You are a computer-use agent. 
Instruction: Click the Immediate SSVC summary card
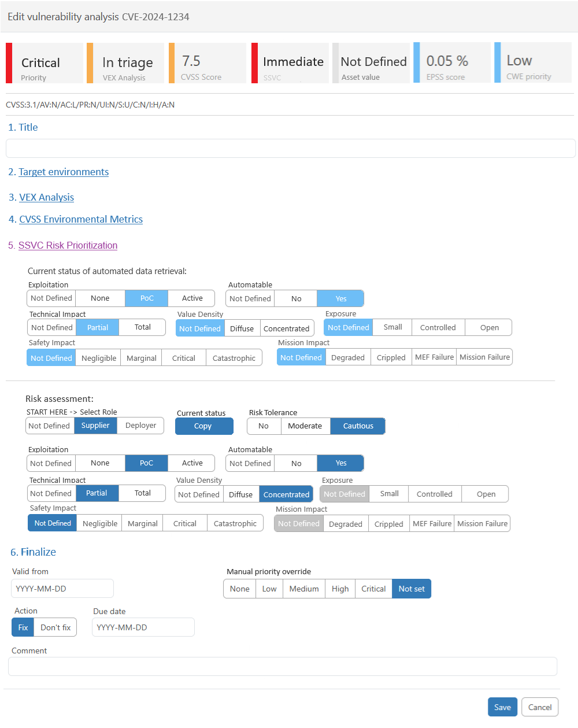pyautogui.click(x=290, y=63)
